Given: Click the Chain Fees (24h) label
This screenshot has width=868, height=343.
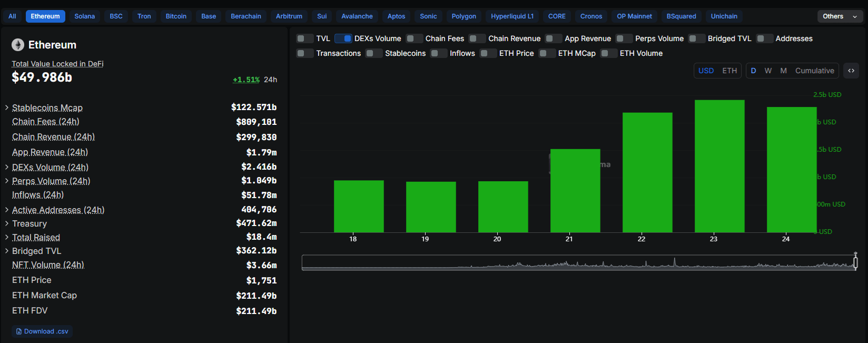Looking at the screenshot, I should coord(46,122).
